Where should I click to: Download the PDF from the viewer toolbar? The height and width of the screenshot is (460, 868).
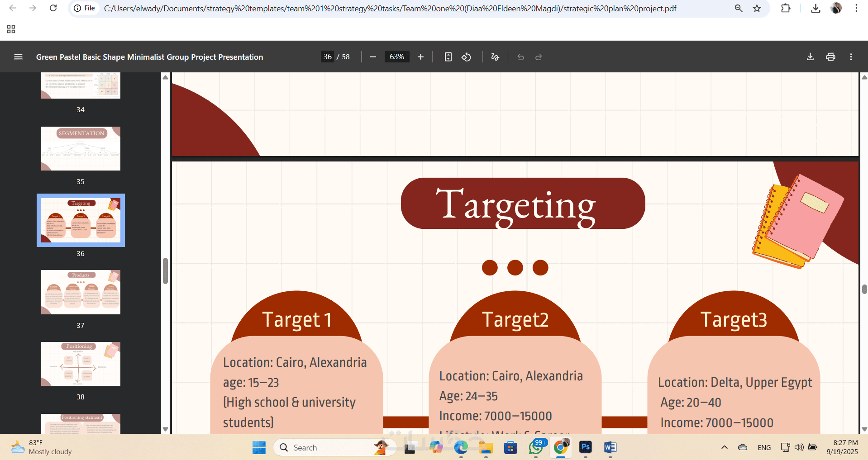coord(810,57)
